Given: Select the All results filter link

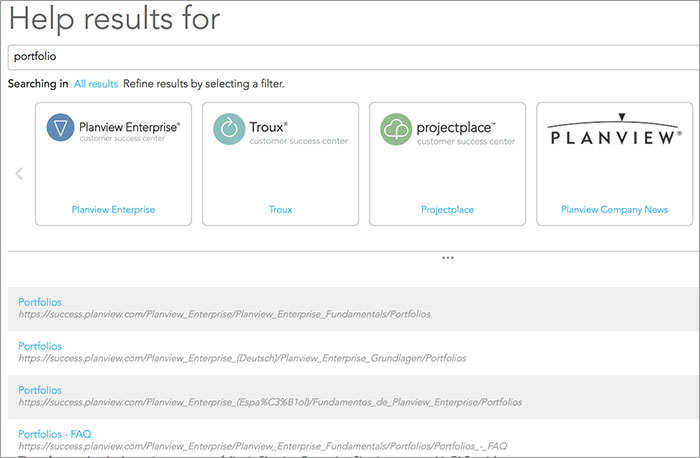Looking at the screenshot, I should 96,84.
